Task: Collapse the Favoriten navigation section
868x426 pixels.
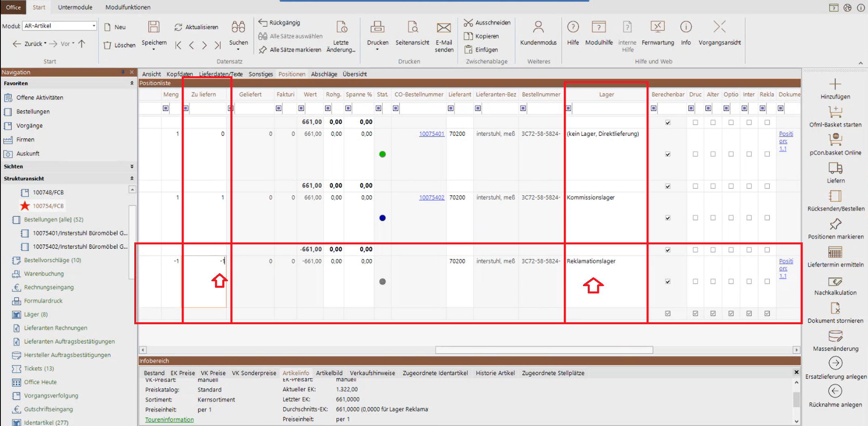Action: [x=132, y=83]
